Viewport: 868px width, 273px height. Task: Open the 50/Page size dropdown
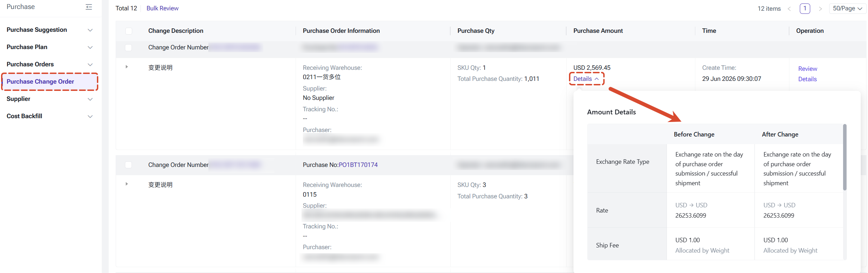pos(847,9)
